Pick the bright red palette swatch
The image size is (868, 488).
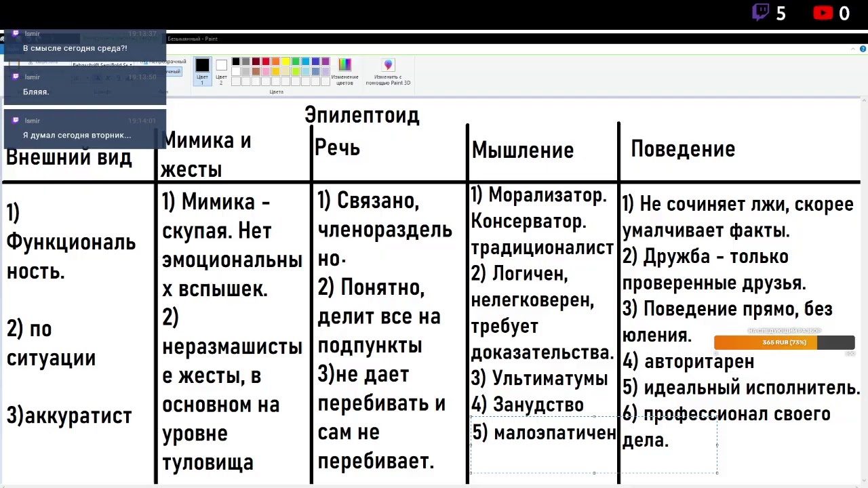(266, 61)
